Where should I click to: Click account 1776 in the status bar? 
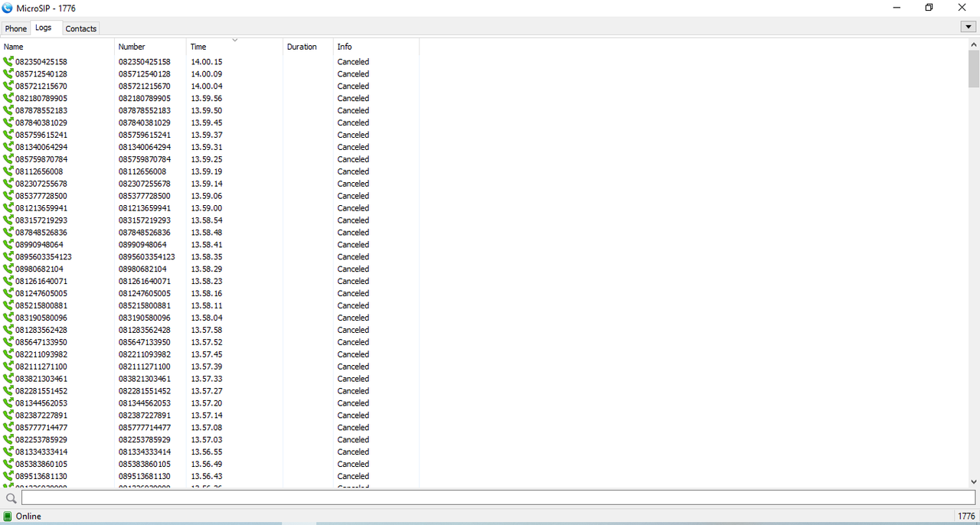coord(966,517)
